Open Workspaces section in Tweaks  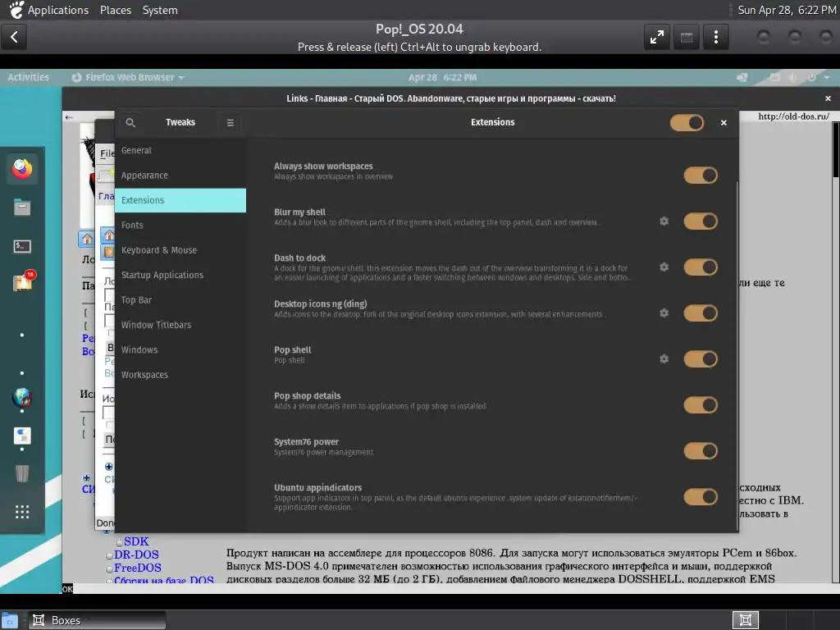click(x=180, y=374)
